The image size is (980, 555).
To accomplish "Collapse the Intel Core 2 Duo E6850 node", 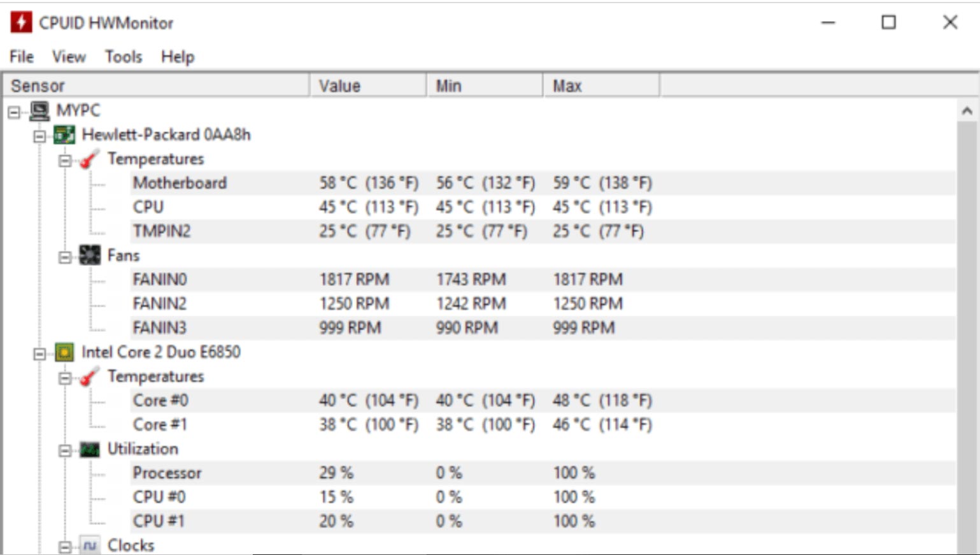I will tap(39, 354).
